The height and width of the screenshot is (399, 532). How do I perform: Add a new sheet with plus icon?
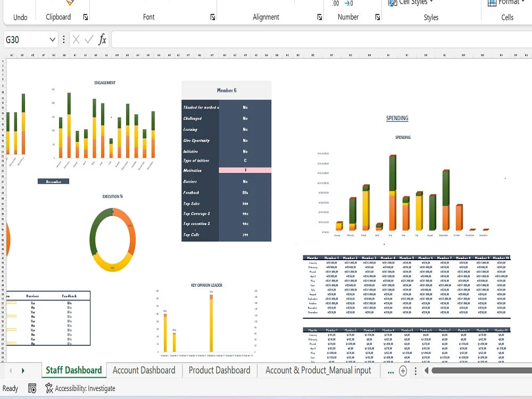pyautogui.click(x=403, y=371)
